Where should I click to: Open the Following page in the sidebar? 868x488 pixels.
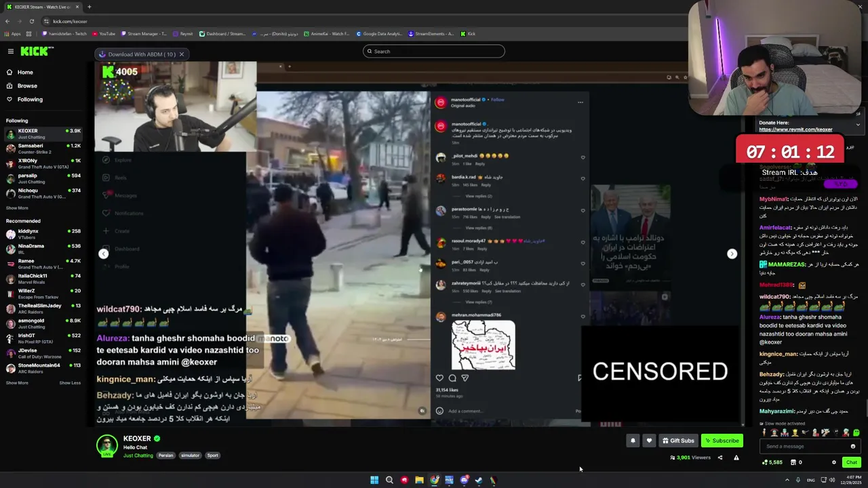(30, 100)
